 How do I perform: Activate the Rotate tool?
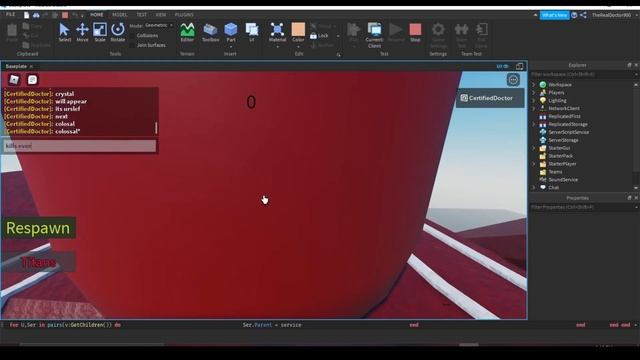[x=118, y=33]
